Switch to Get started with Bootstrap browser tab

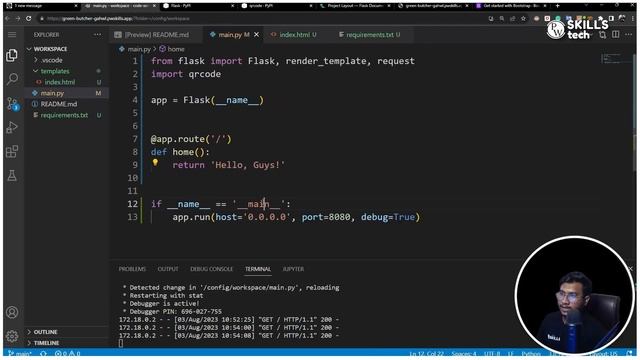click(511, 6)
